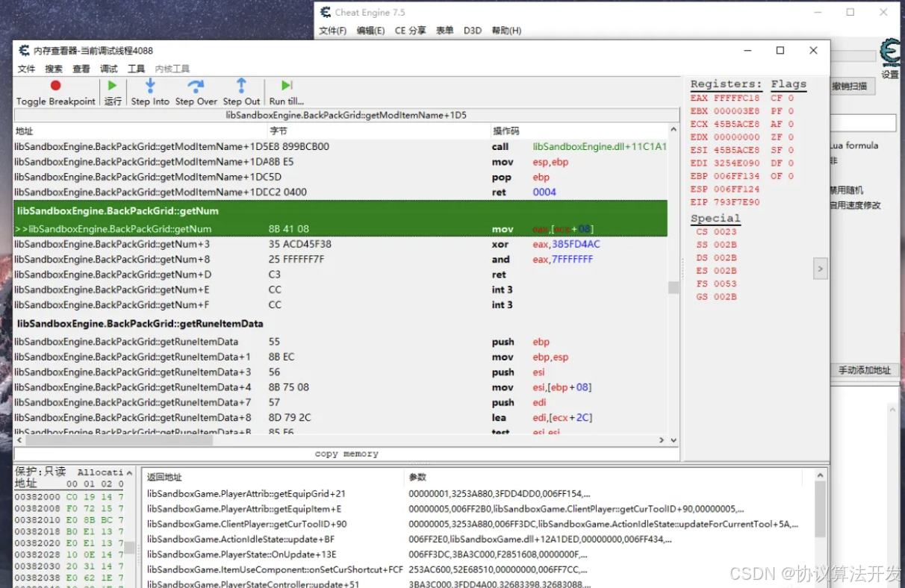Select highlighted getNum mov eax,[ecx+08] row
905x588 pixels.
[x=340, y=229]
